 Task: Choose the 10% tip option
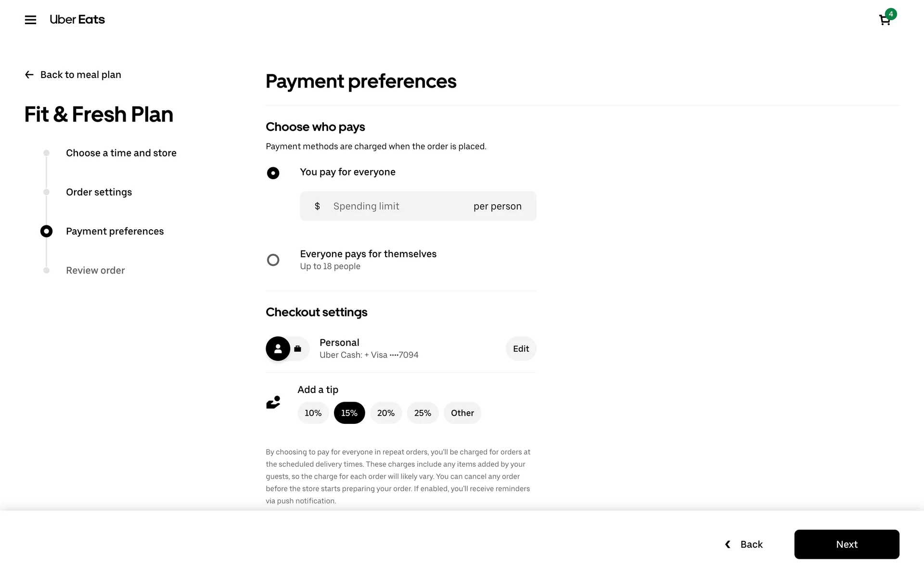click(313, 413)
